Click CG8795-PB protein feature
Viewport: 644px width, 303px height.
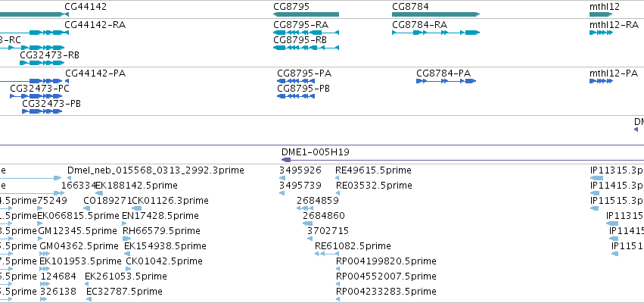point(296,96)
